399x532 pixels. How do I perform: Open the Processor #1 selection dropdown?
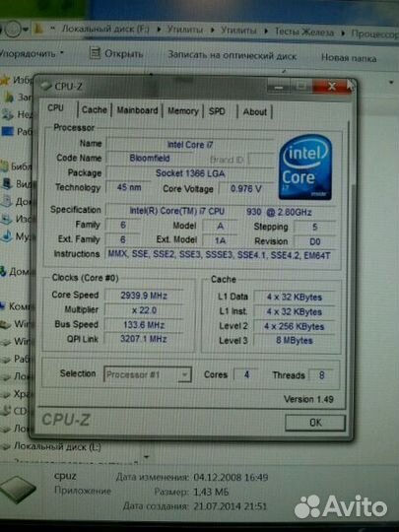coord(148,374)
